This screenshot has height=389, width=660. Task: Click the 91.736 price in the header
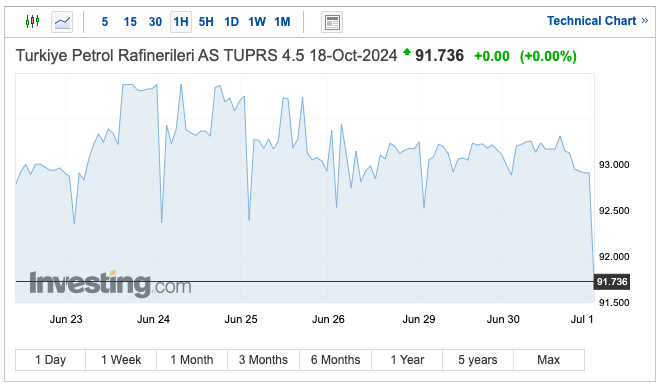coord(439,56)
